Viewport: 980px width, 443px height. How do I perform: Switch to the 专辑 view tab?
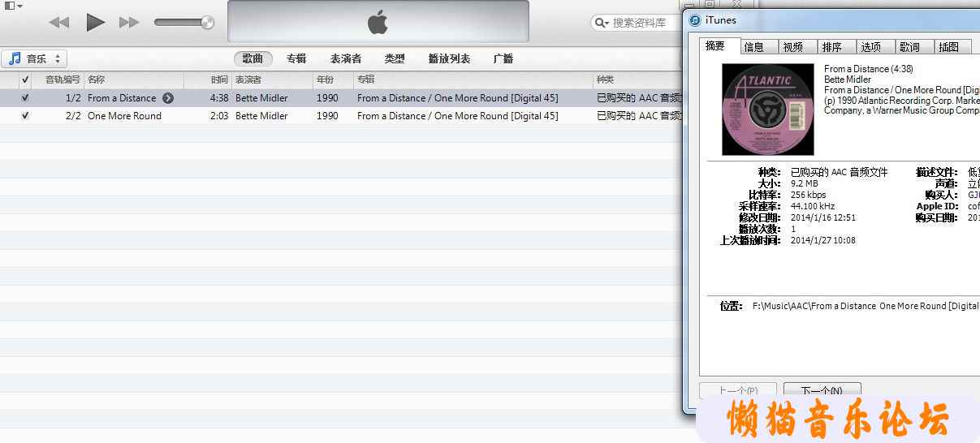tap(296, 58)
